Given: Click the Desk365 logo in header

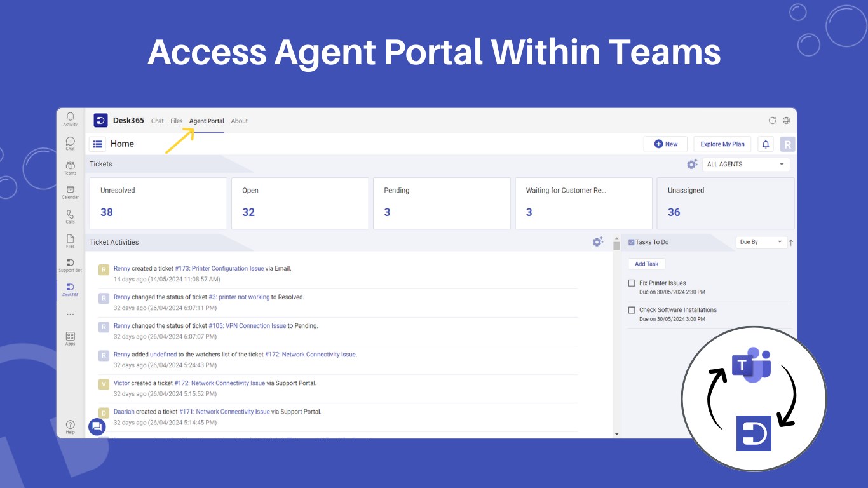Looking at the screenshot, I should [x=100, y=120].
